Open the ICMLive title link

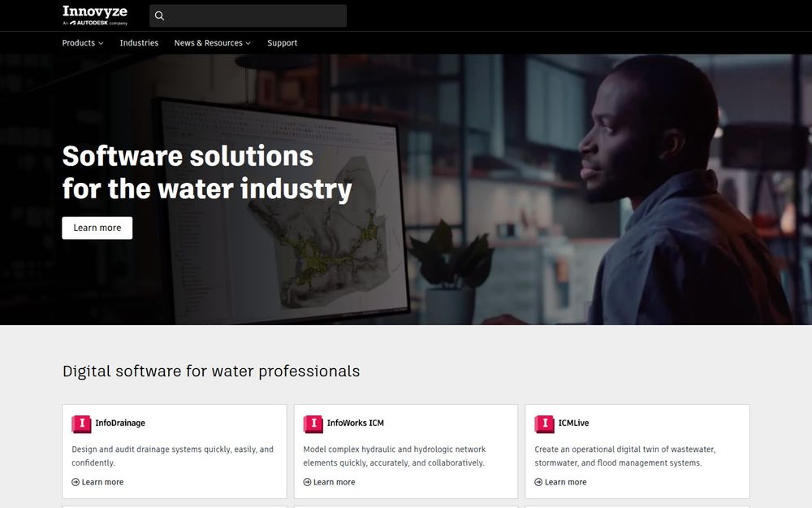pos(573,423)
